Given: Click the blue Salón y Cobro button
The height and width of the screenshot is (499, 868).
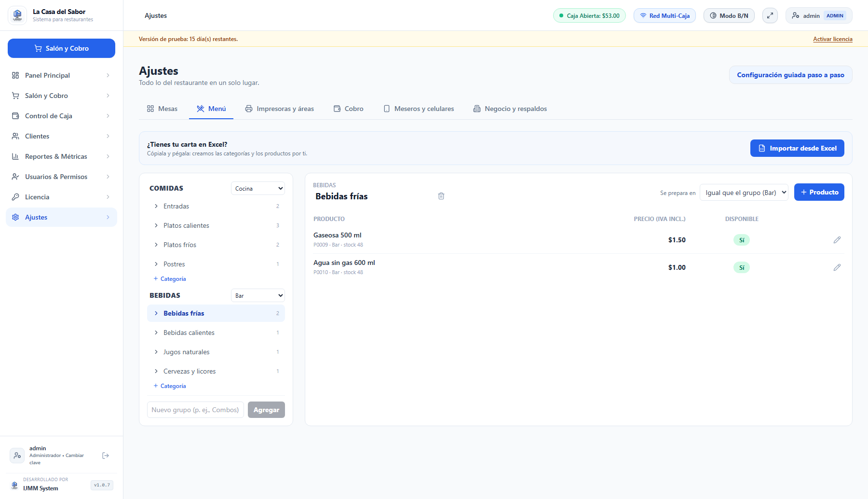Looking at the screenshot, I should tap(61, 48).
